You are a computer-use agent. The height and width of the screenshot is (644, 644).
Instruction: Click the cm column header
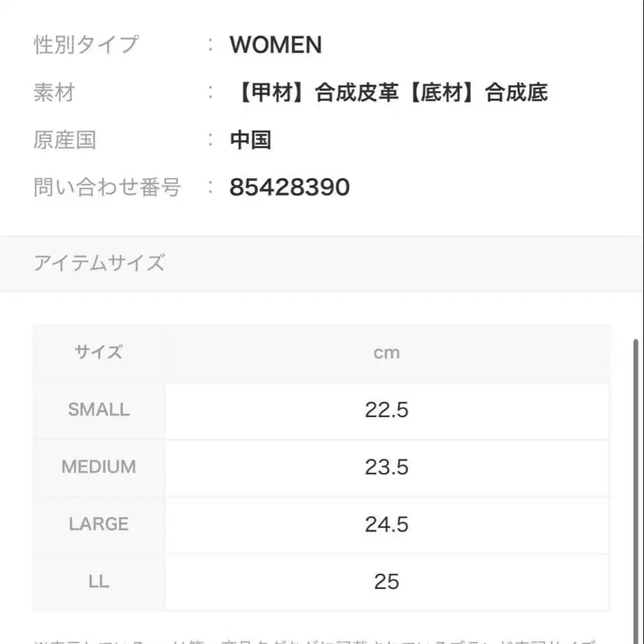pos(386,353)
